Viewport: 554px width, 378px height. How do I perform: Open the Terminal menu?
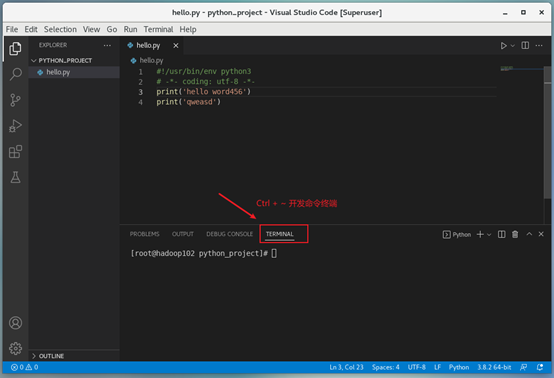pos(158,29)
